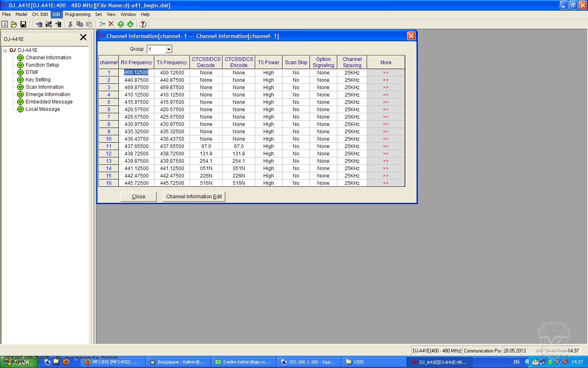Image resolution: width=588 pixels, height=368 pixels.
Task: Open the Group dropdown list
Action: tap(168, 49)
